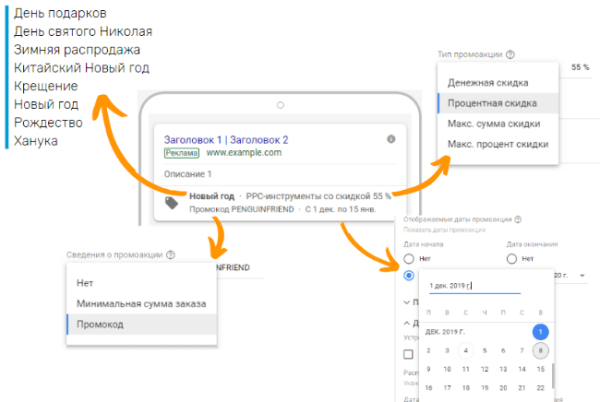Choose Процентная скидка in promotion type list
Image resolution: width=600 pixels, height=402 pixels.
(x=500, y=103)
